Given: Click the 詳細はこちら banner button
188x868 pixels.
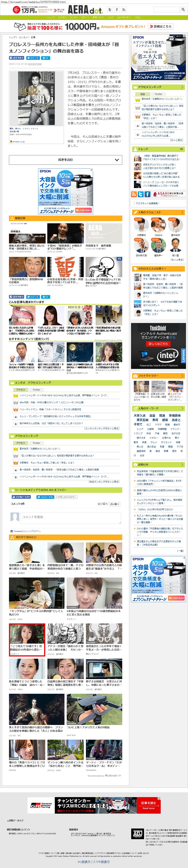Looking at the screenshot, I should [161, 26].
